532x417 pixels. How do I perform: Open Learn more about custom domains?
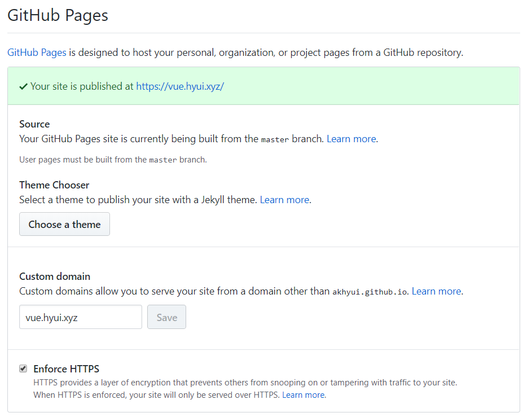(x=436, y=291)
